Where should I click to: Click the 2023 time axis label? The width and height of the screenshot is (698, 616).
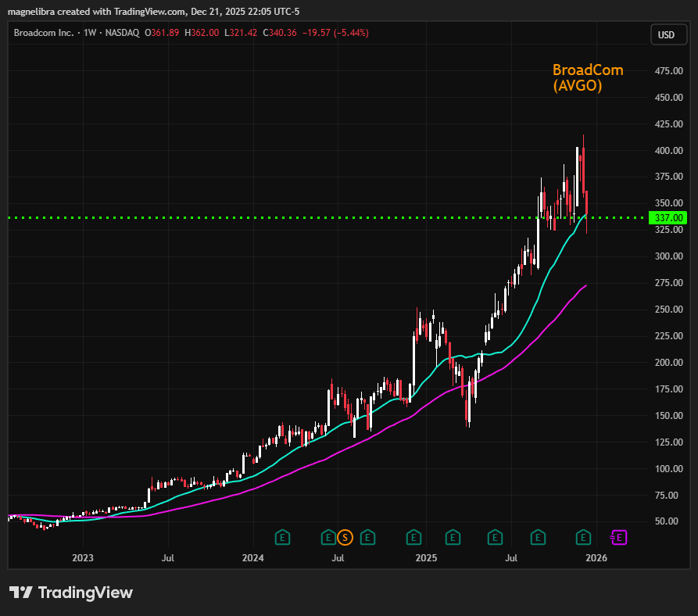[83, 557]
